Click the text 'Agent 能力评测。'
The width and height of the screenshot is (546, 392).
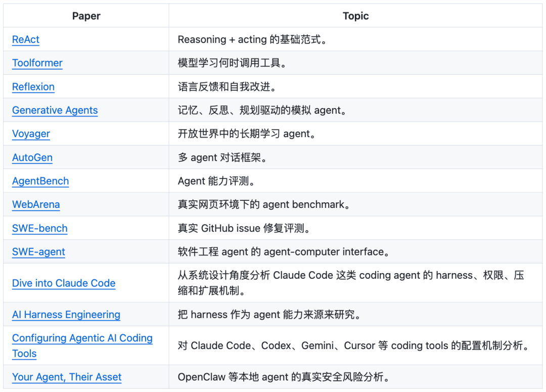click(x=216, y=181)
